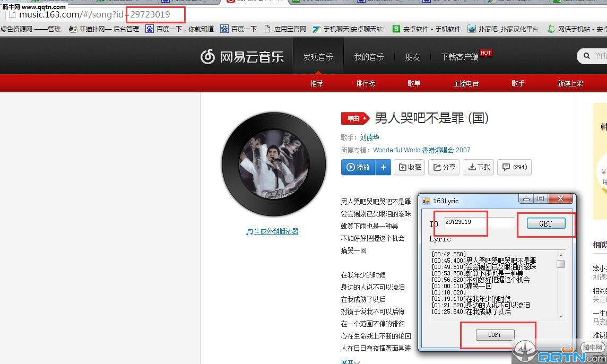607x364 pixels.
Task: Click the 163Lyric window title icon
Action: tap(426, 201)
